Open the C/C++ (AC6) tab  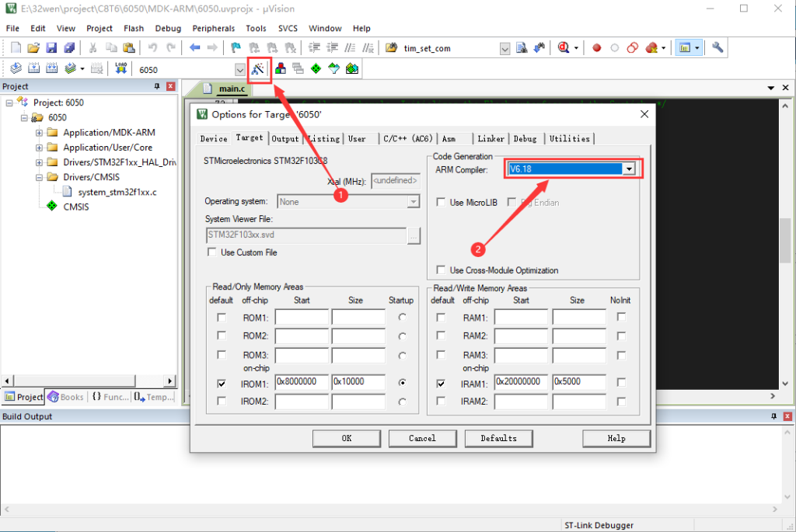(x=407, y=138)
